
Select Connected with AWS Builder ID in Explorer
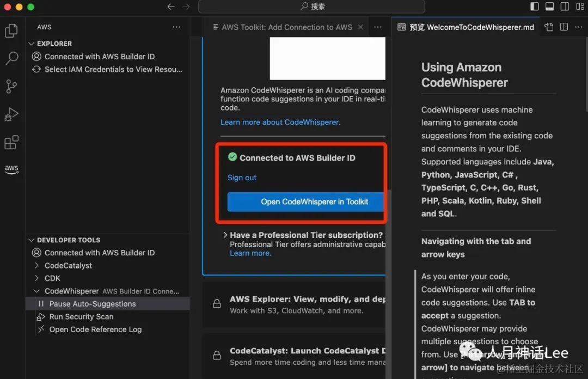tap(100, 56)
